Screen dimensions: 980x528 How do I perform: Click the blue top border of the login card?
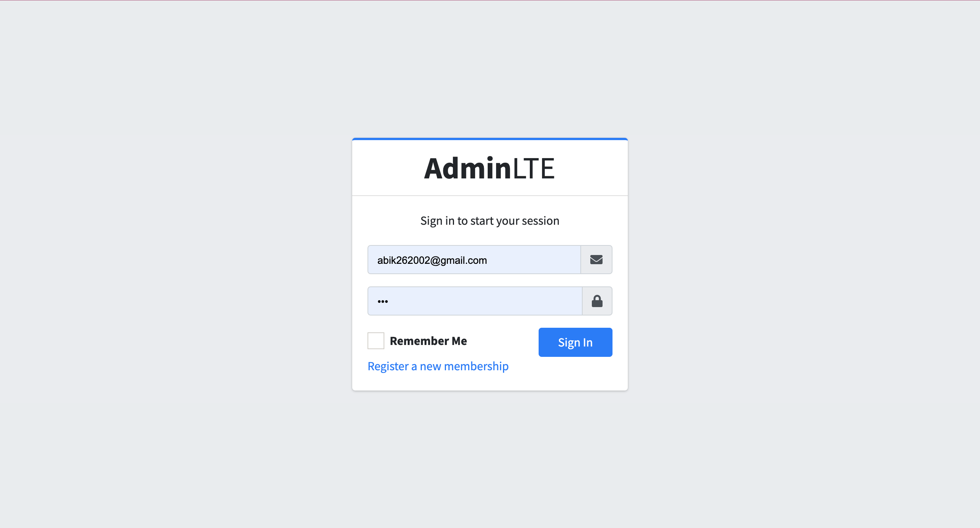[x=490, y=139]
